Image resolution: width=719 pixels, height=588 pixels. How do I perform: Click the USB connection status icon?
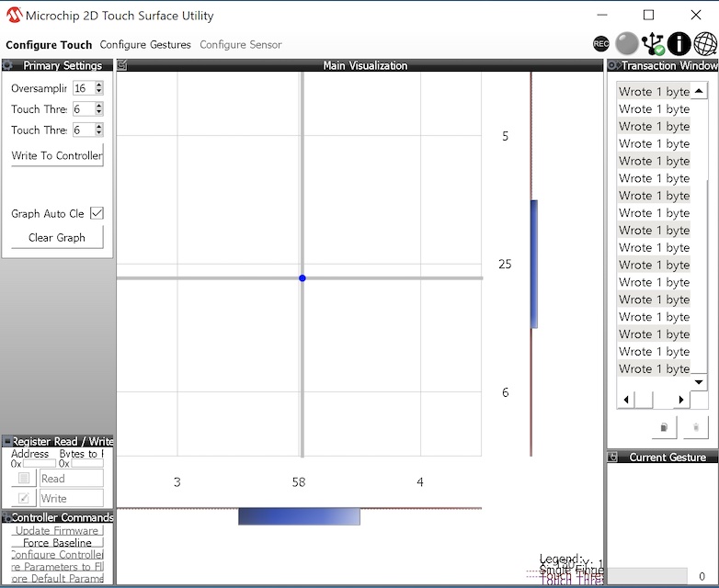pyautogui.click(x=654, y=43)
